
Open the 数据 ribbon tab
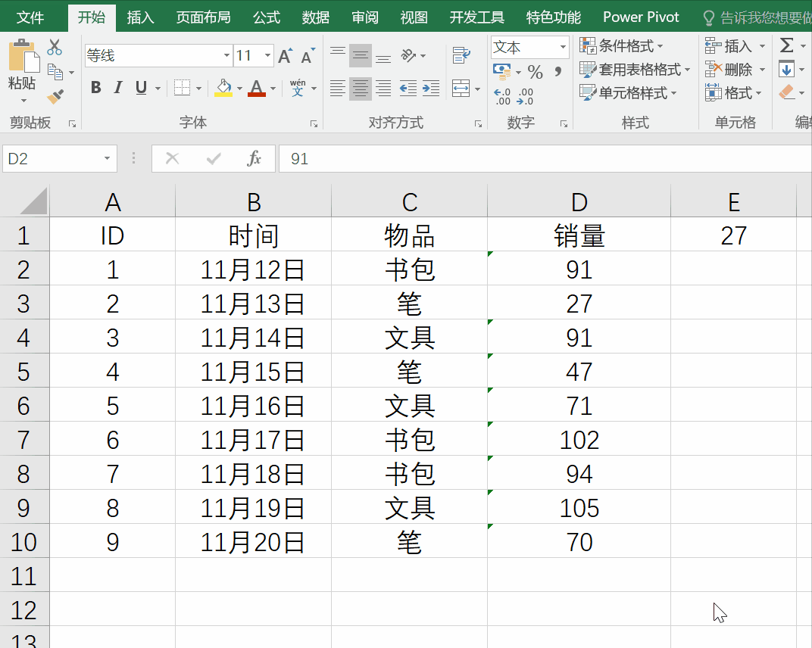pyautogui.click(x=315, y=16)
